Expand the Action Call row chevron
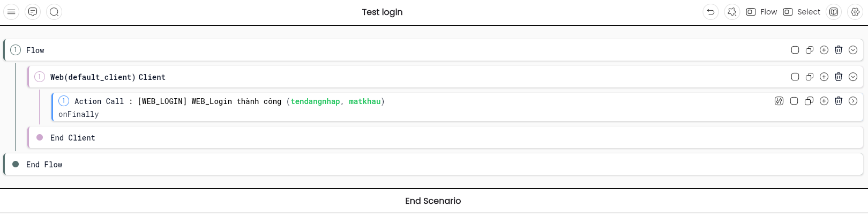This screenshot has height=214, width=868. [x=853, y=101]
